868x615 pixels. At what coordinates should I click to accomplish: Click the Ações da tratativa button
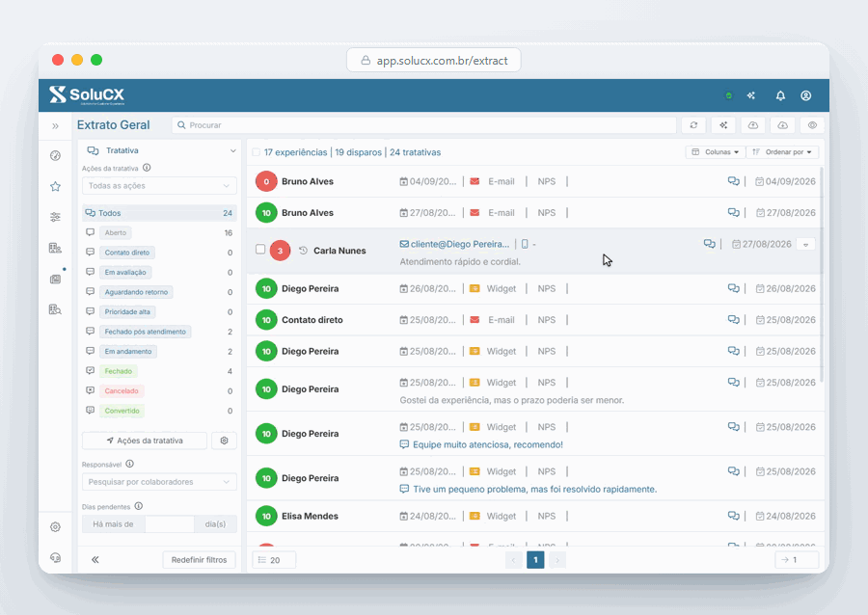coord(145,441)
